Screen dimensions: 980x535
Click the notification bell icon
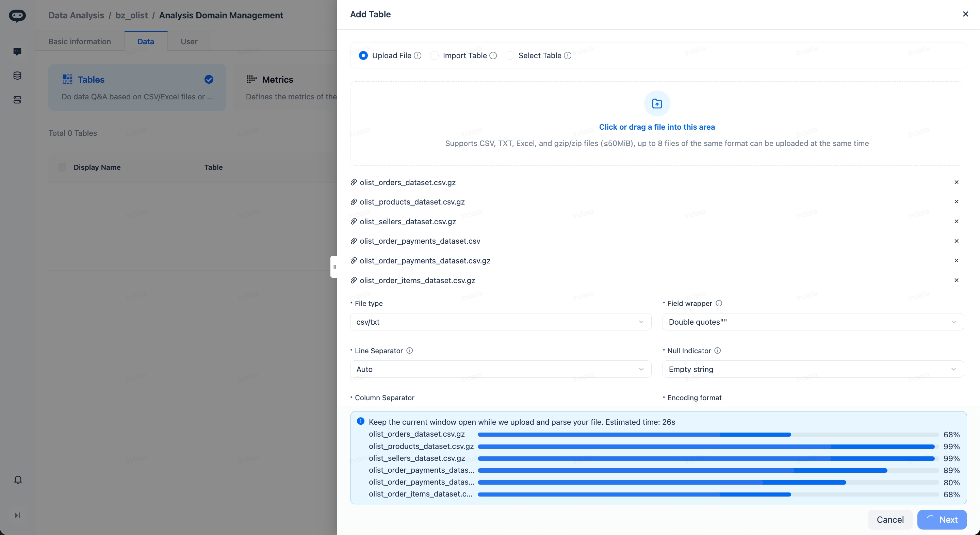click(x=17, y=480)
